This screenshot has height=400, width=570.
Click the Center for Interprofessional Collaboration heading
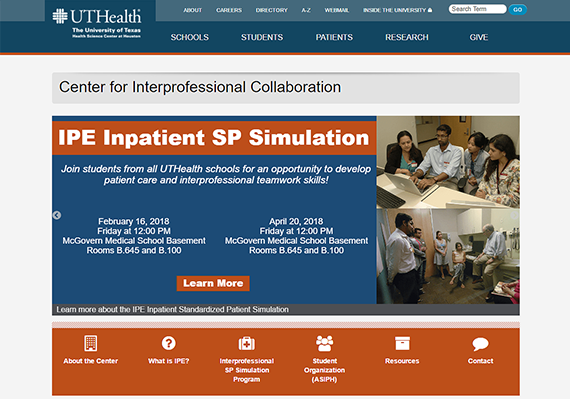coord(200,87)
